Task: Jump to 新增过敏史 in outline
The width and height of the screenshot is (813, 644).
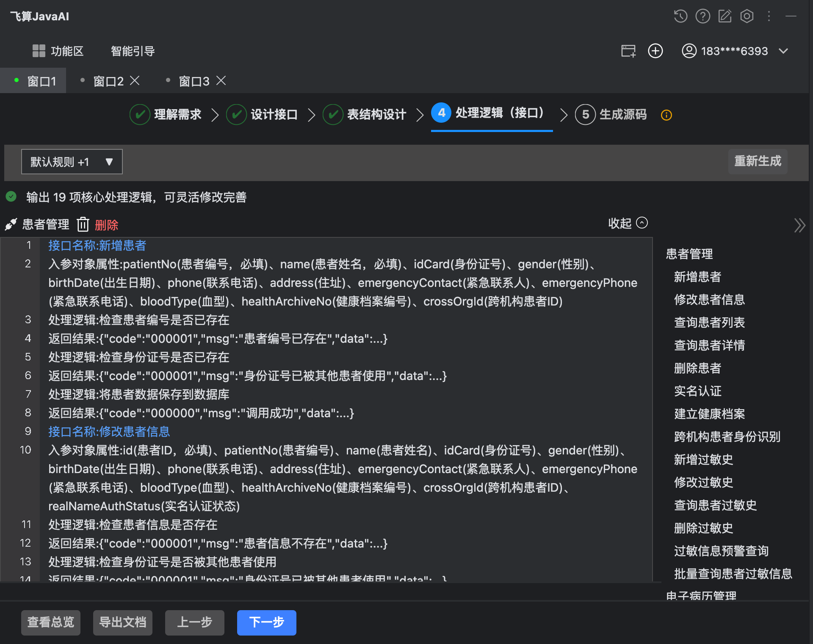Action: click(704, 460)
